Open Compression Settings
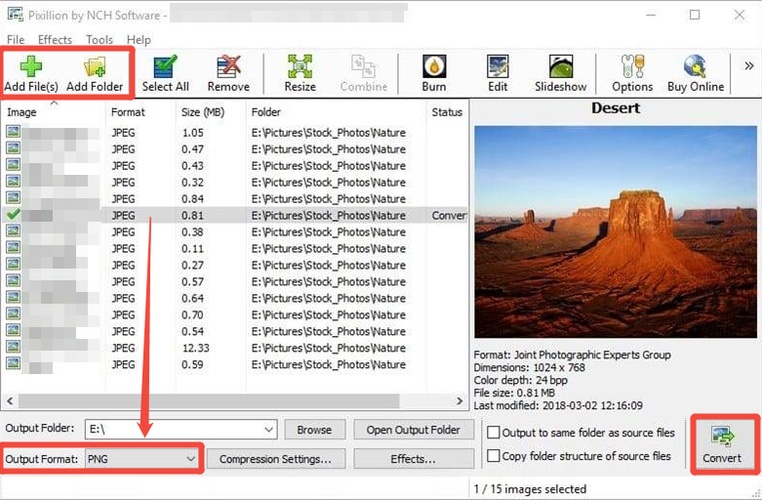 pos(276,459)
